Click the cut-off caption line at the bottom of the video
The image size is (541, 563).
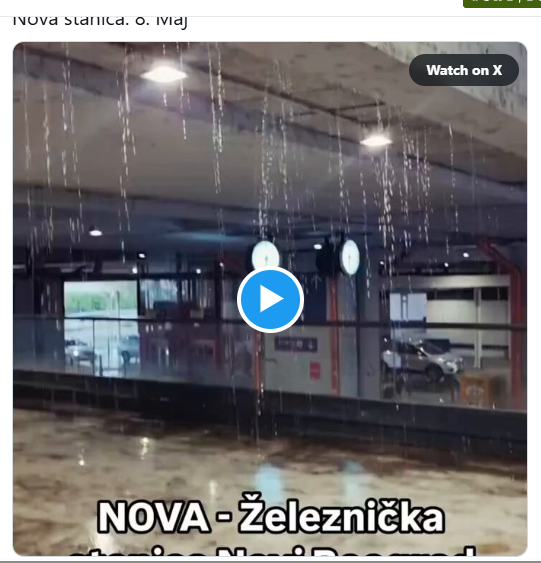pos(271,551)
